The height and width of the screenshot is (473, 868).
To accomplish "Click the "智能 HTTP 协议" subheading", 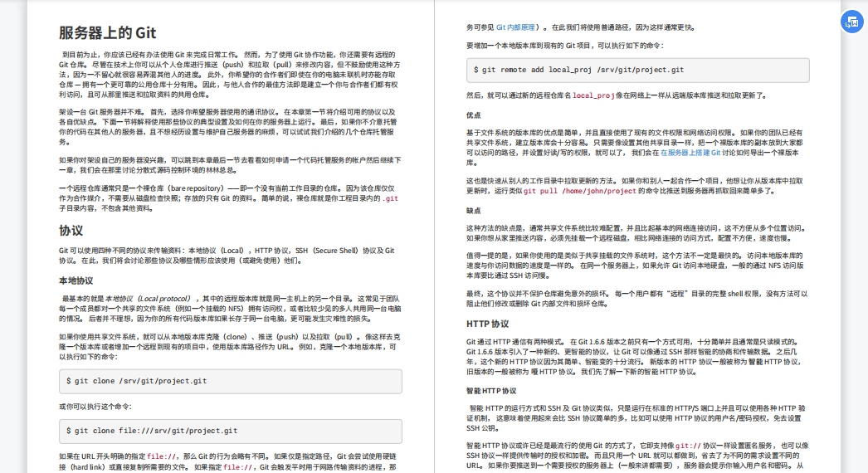I will [491, 391].
